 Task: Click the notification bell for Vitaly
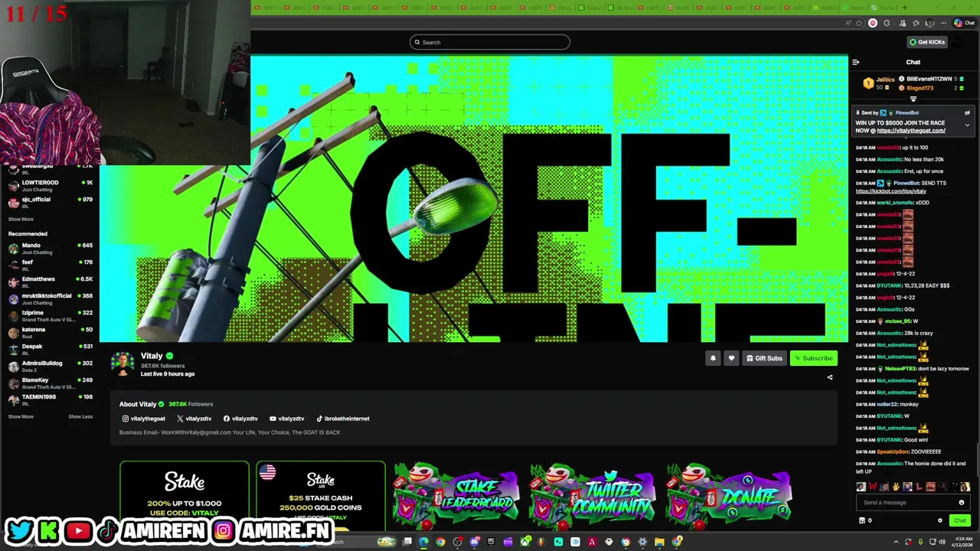[x=713, y=358]
